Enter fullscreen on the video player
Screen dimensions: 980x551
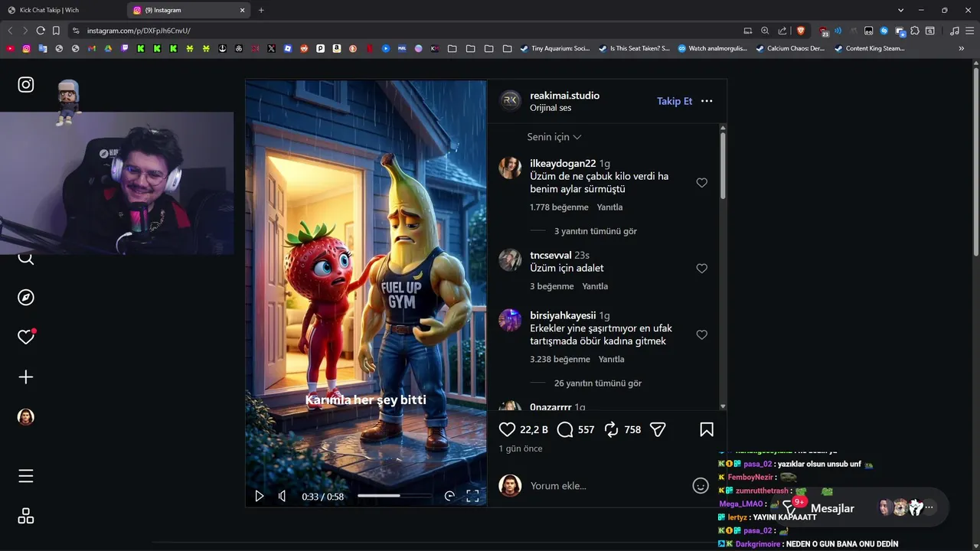click(472, 496)
